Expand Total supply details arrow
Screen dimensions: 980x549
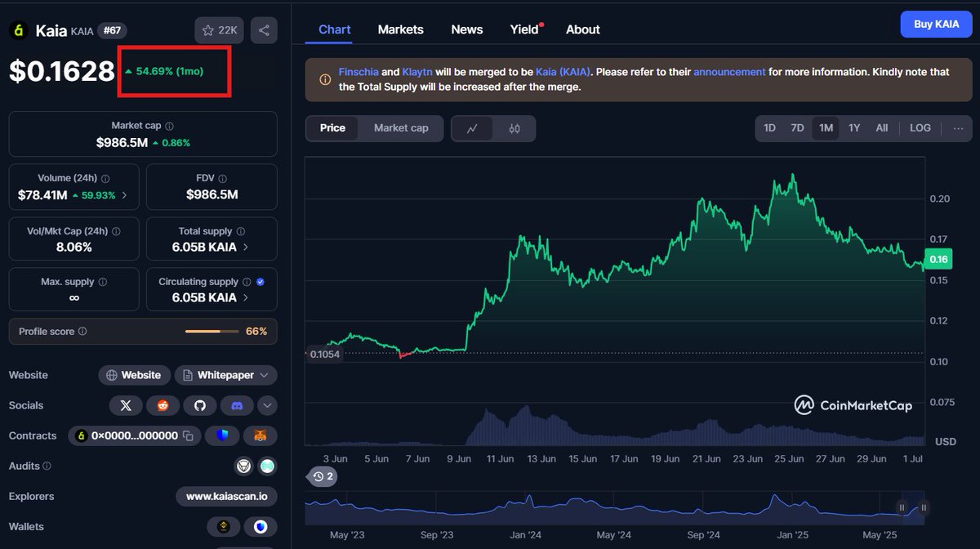pos(246,247)
